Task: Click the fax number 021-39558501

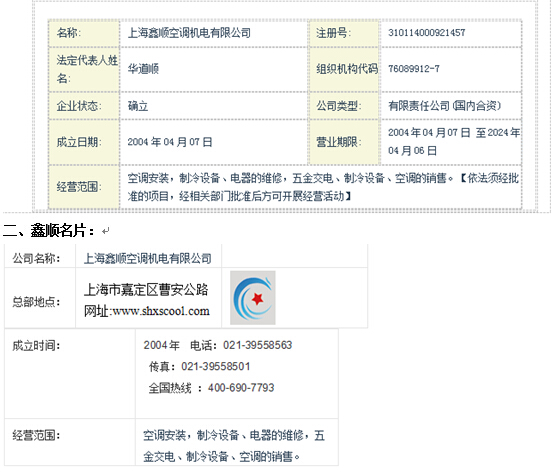Action: (x=215, y=367)
